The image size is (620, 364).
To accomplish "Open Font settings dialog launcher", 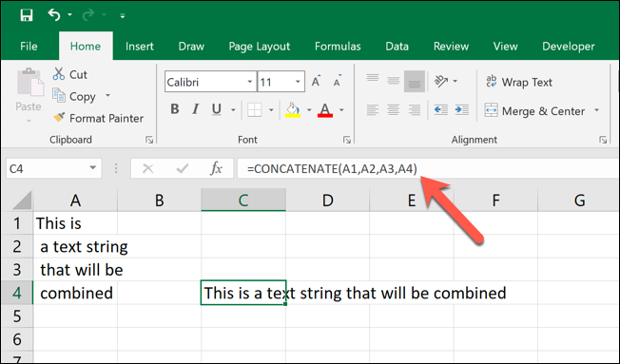I will click(347, 140).
